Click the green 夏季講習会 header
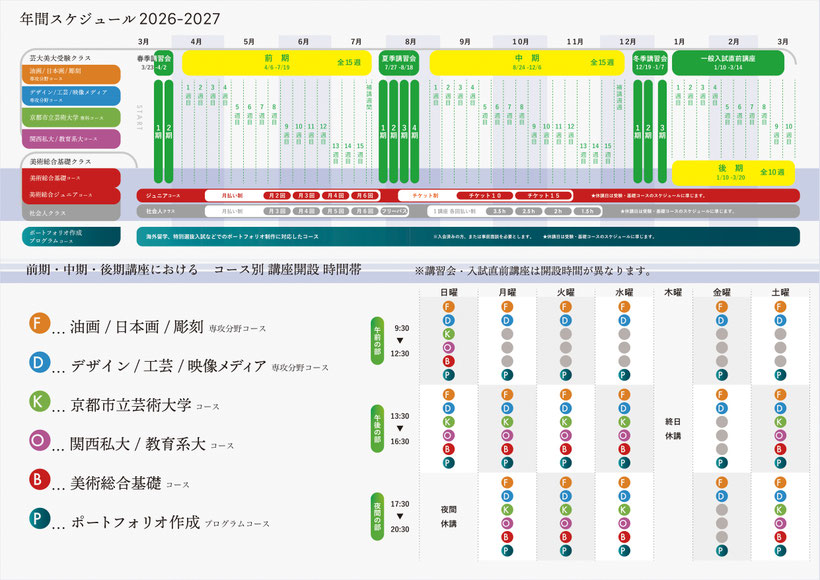This screenshot has width=820, height=580. click(x=398, y=63)
